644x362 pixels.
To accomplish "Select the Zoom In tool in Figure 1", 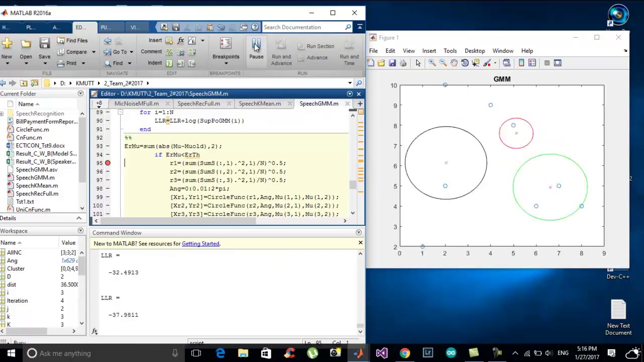I will click(432, 63).
